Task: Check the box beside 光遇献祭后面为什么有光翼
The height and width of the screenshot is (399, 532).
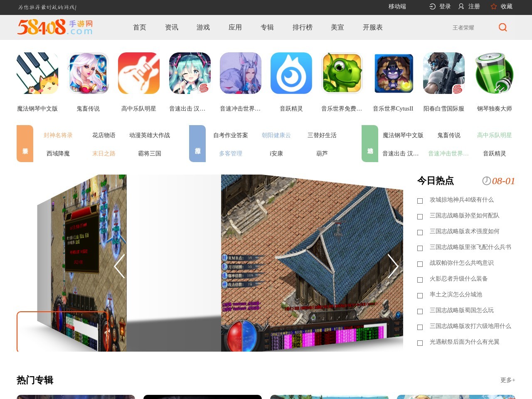Action: (420, 342)
